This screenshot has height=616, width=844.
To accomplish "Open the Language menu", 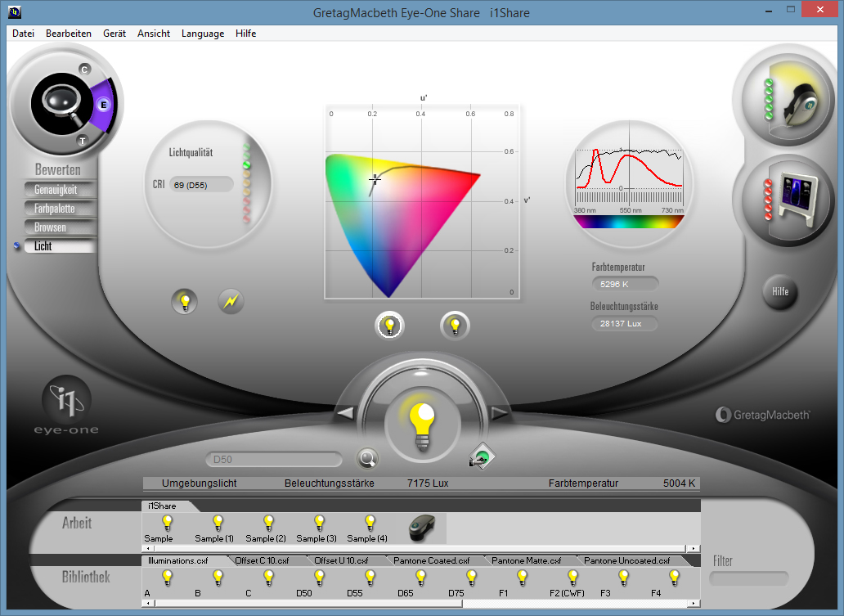I will pyautogui.click(x=202, y=34).
